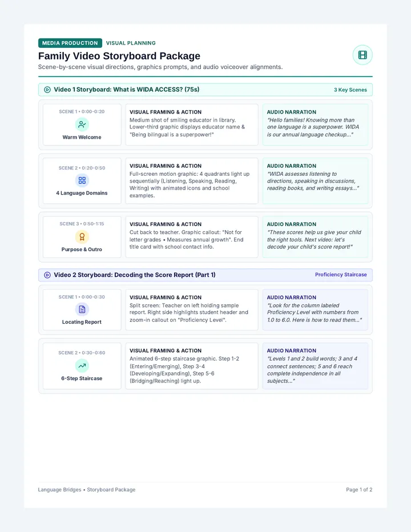Click the VISUAL PLANNING label
This screenshot has height=532, width=411.
click(x=131, y=43)
